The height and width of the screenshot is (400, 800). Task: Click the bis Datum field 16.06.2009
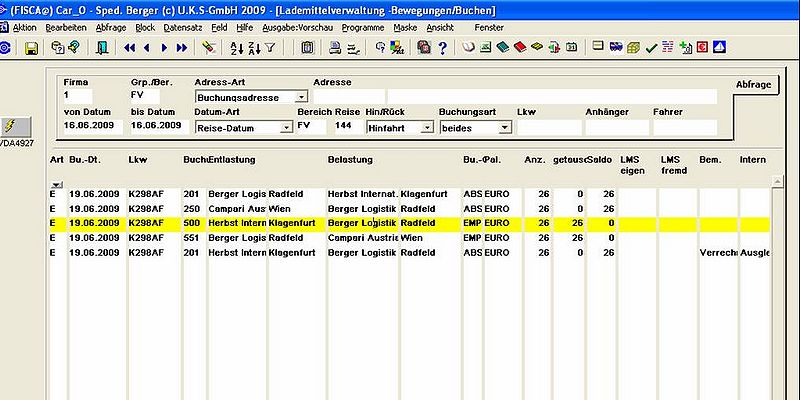click(x=159, y=126)
